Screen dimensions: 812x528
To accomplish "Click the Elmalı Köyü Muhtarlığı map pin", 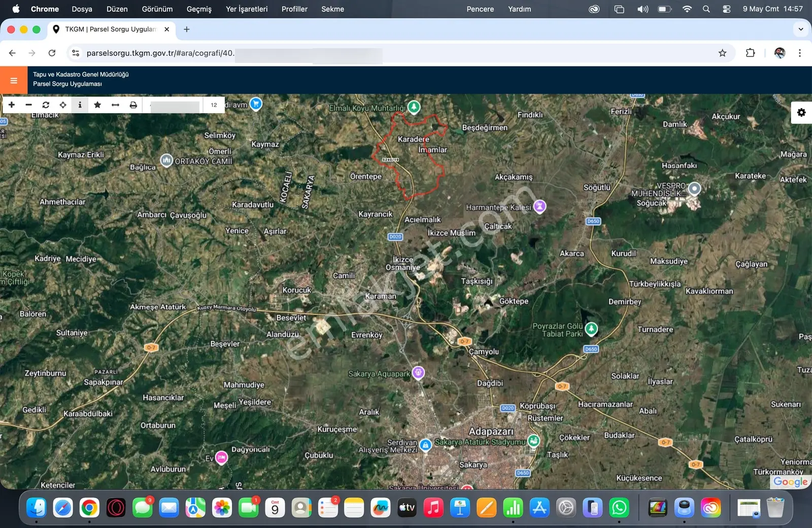I will tap(414, 107).
